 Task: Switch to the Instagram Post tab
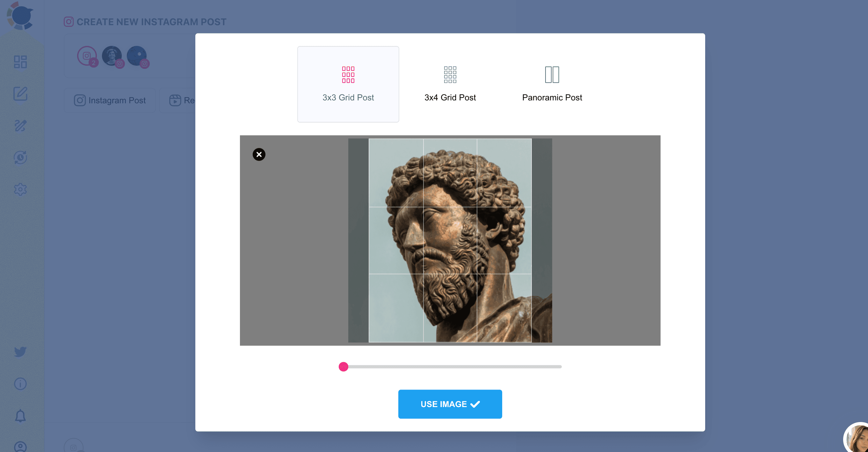[x=110, y=100]
